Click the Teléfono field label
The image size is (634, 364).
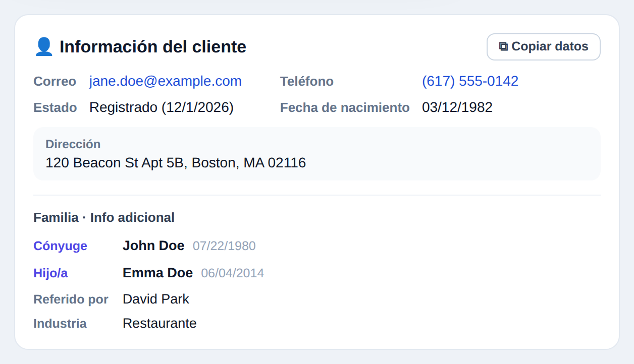pos(307,82)
